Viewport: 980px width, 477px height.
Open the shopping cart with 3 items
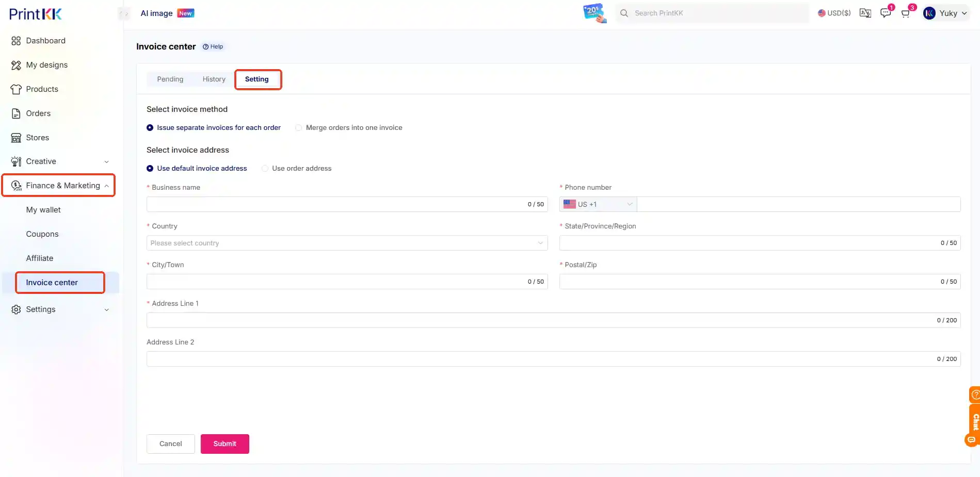pyautogui.click(x=905, y=13)
